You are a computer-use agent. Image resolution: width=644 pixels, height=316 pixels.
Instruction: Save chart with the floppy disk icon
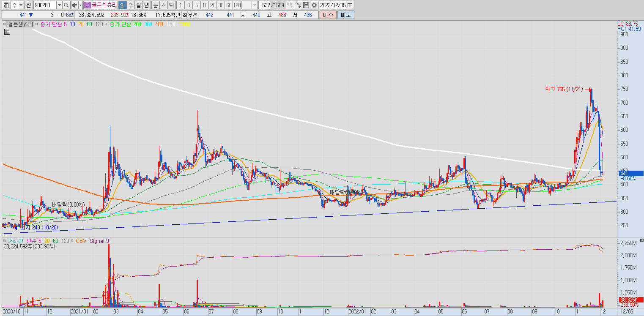306,5
